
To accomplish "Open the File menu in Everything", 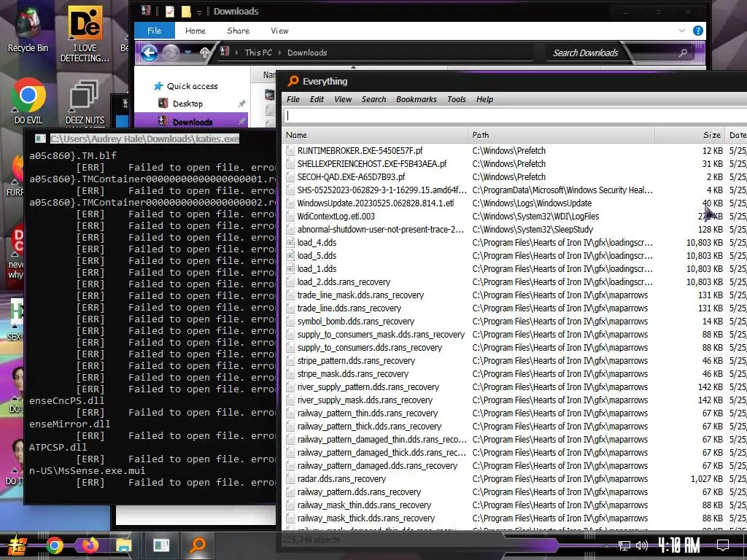I will 293,99.
